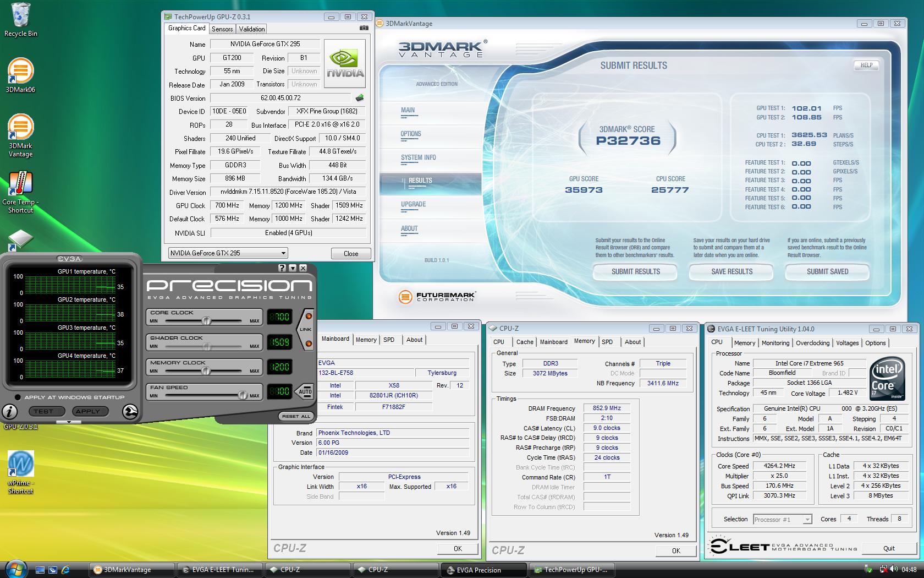This screenshot has height=578, width=924.
Task: Click the Driver Version field in GPU-Z
Action: point(288,192)
